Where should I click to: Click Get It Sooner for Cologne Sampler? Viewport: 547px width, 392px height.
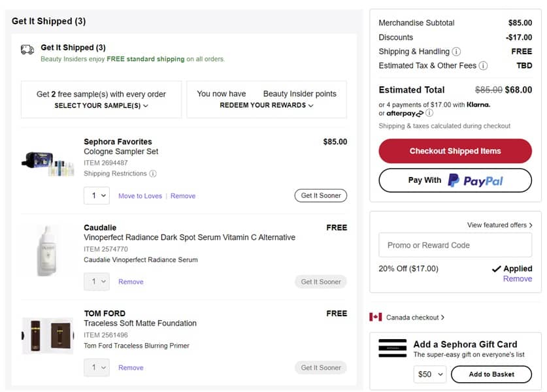pos(320,195)
